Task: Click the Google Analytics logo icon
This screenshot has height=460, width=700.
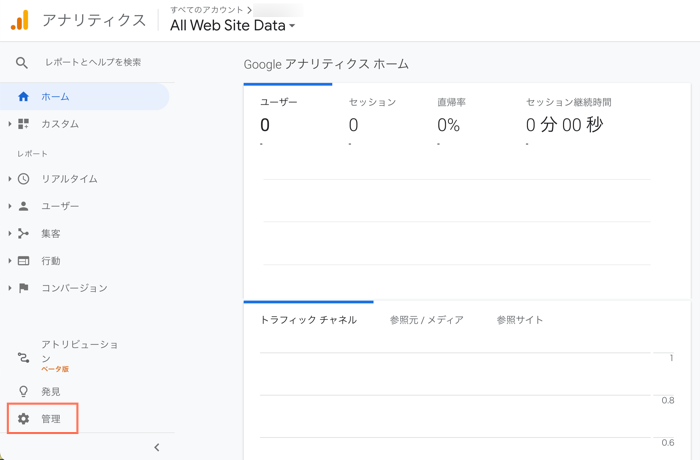Action: [20, 20]
